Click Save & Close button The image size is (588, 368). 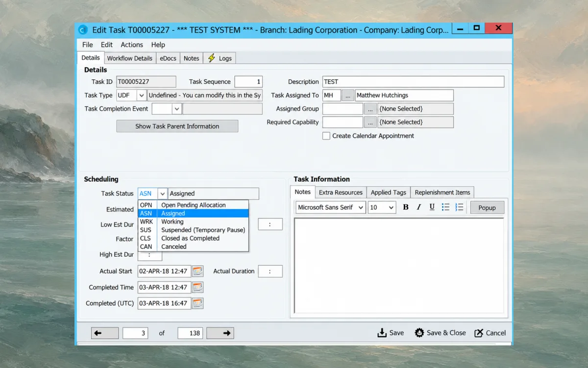click(440, 333)
